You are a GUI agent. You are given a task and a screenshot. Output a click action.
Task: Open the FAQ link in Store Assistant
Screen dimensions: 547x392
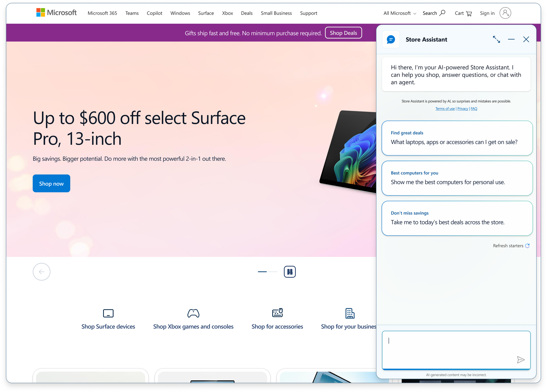(x=474, y=109)
